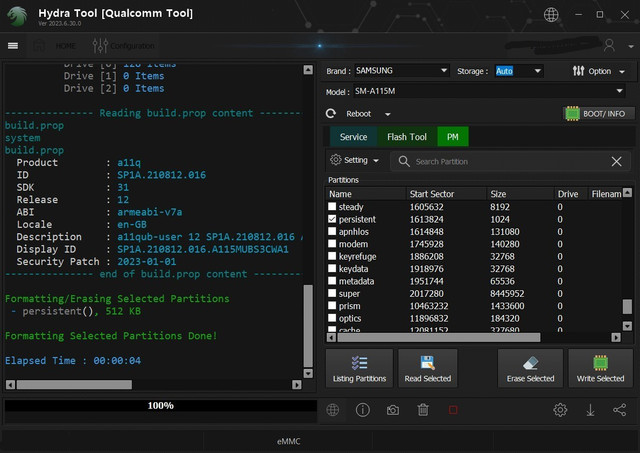Click the log scroll-down arrow
Viewport: 640px width, 453px height.
coord(308,373)
